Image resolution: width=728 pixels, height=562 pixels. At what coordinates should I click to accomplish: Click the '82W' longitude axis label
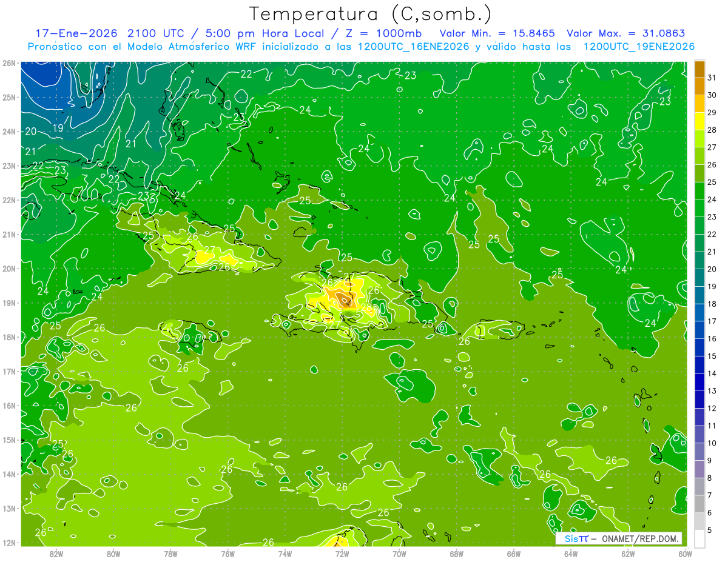pos(56,554)
